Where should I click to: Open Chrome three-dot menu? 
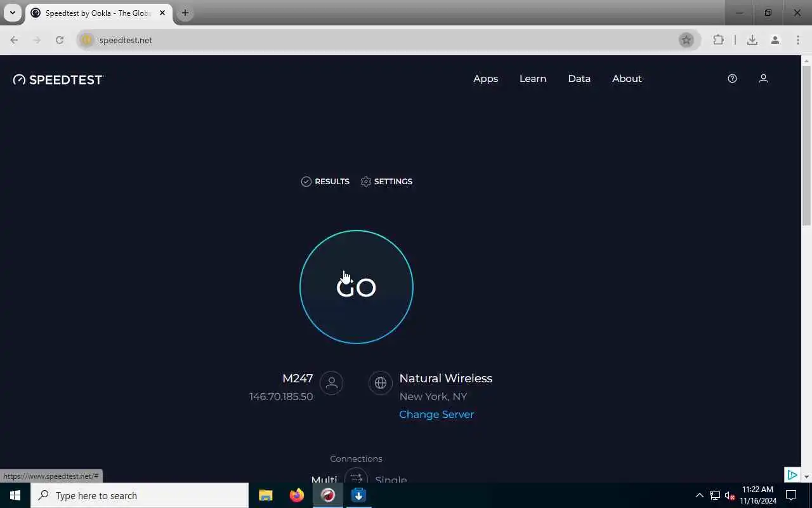point(798,40)
